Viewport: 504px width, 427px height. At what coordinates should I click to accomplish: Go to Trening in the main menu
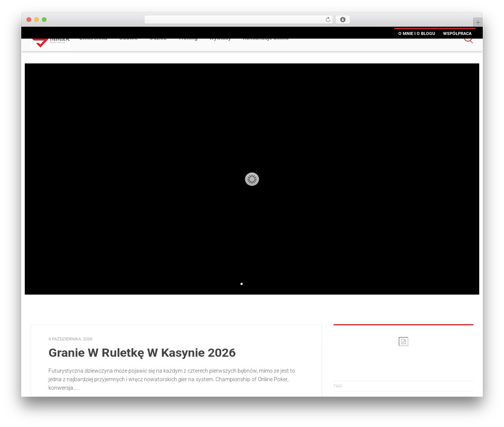coord(188,39)
